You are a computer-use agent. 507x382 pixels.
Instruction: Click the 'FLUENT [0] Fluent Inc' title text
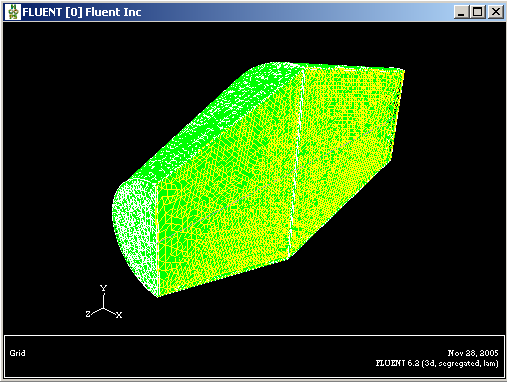82,12
